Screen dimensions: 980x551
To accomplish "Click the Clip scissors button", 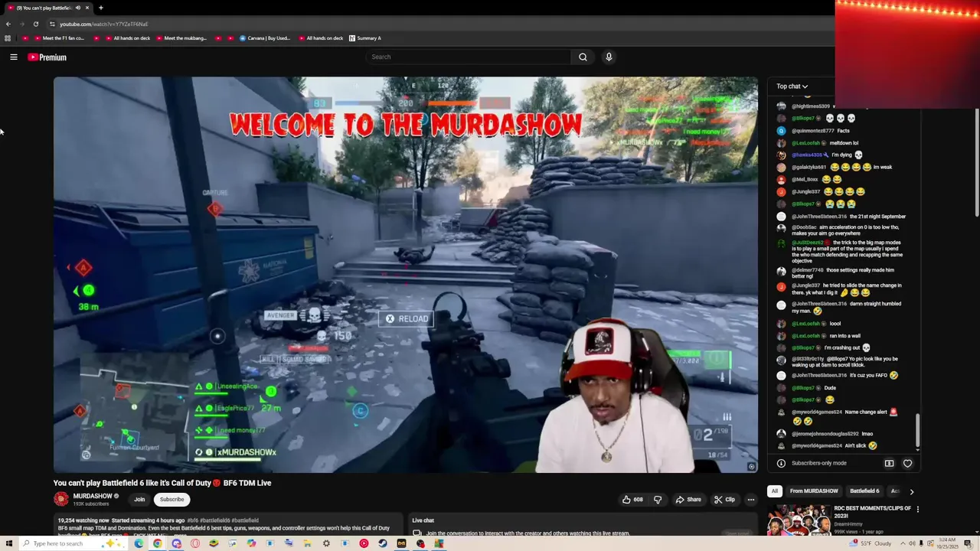I will pos(724,500).
